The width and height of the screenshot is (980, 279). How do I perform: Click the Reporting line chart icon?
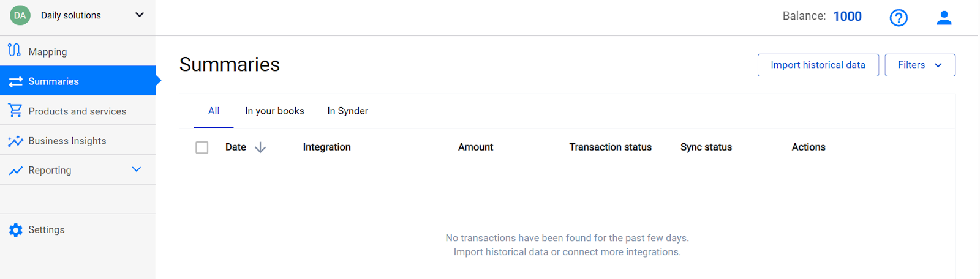click(15, 171)
